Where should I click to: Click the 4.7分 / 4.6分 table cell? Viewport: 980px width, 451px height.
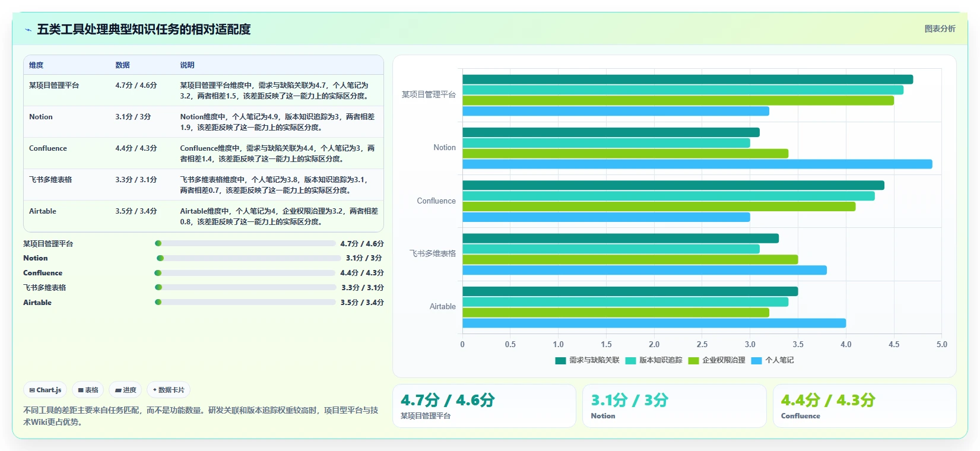[x=136, y=85]
